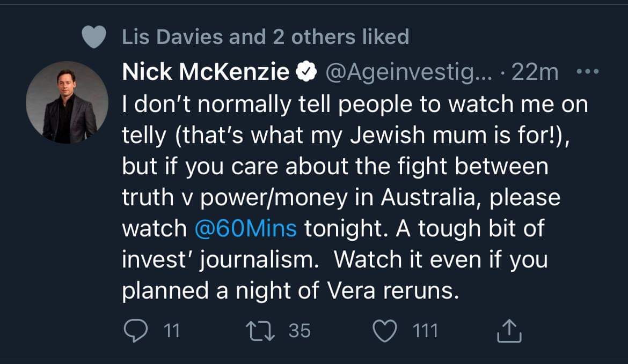Click the retweet count 35
Viewport: 628px width, 364px height.
click(x=300, y=331)
